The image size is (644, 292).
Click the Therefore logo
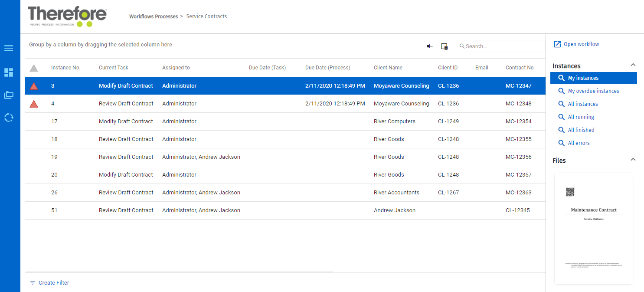pos(67,16)
